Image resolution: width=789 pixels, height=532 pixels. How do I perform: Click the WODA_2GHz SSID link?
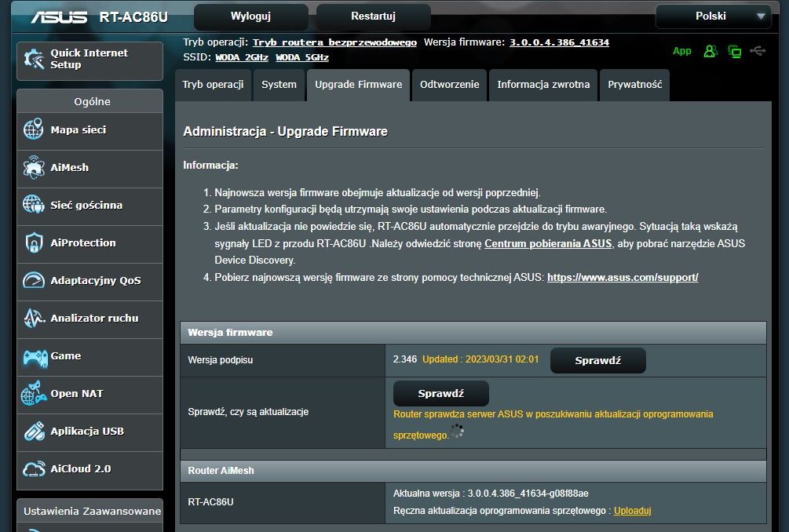coord(242,57)
